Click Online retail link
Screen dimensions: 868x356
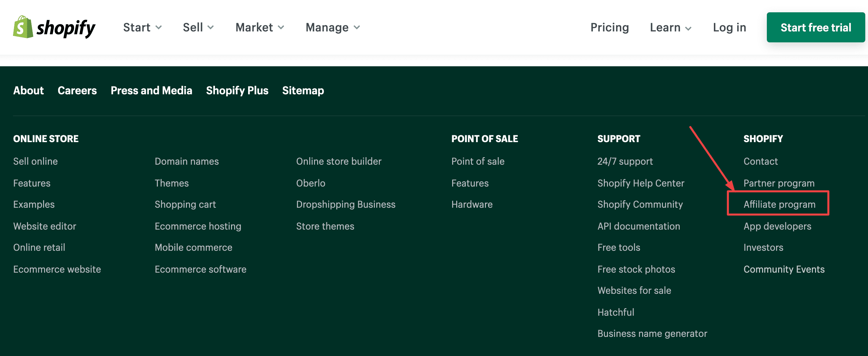[x=39, y=247]
